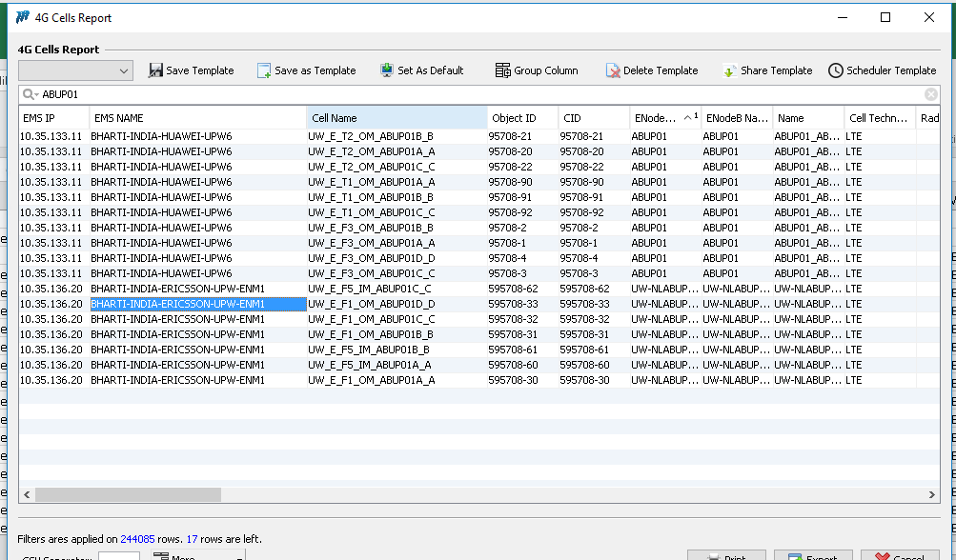Image resolution: width=956 pixels, height=560 pixels.
Task: Click in the ABUP01 search field
Action: (x=477, y=94)
